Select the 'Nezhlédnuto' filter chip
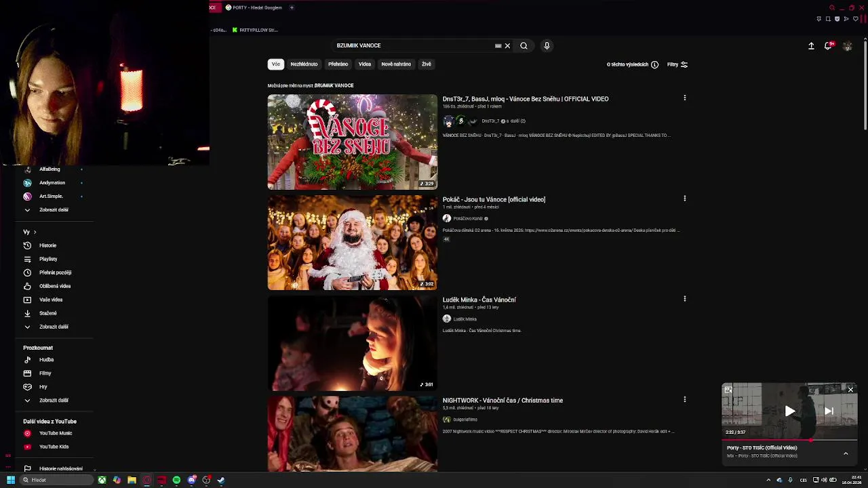Image resolution: width=868 pixels, height=488 pixels. pyautogui.click(x=304, y=64)
